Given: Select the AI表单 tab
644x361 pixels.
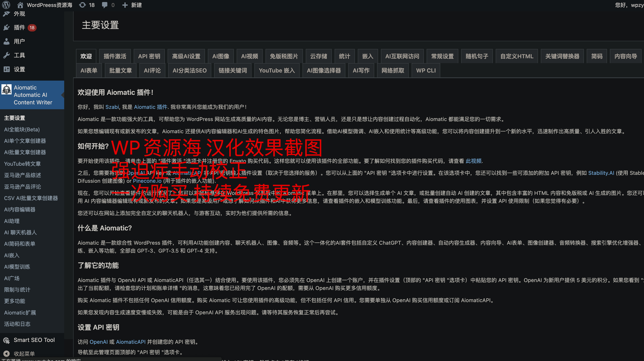Looking at the screenshot, I should 89,70.
